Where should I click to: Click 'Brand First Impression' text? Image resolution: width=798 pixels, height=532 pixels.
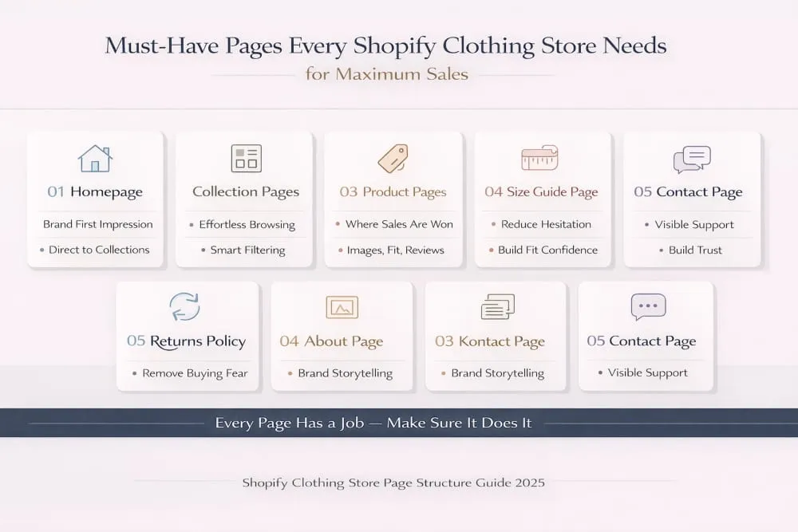97,224
